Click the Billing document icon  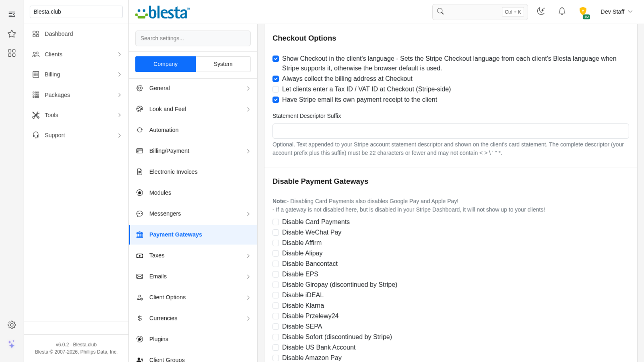click(x=36, y=74)
